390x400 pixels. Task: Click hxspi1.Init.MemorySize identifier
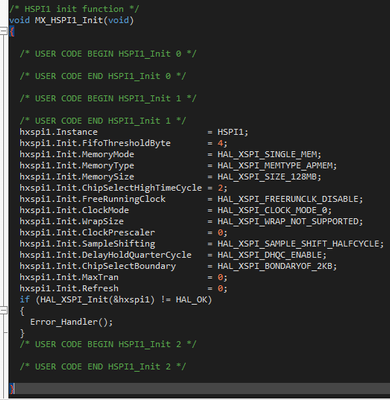[77, 177]
